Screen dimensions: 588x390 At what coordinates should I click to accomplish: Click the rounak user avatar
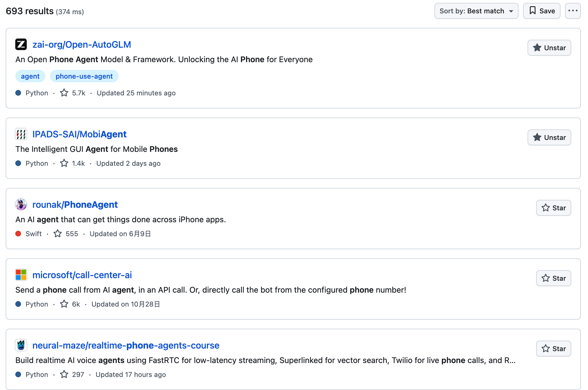click(x=21, y=205)
